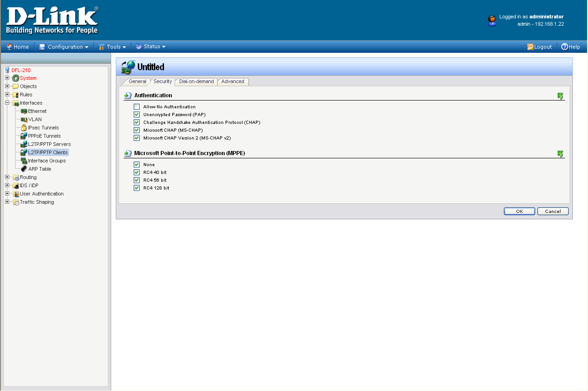Select L2TP/PPTP Clients in the tree
The image size is (588, 391).
(x=48, y=152)
